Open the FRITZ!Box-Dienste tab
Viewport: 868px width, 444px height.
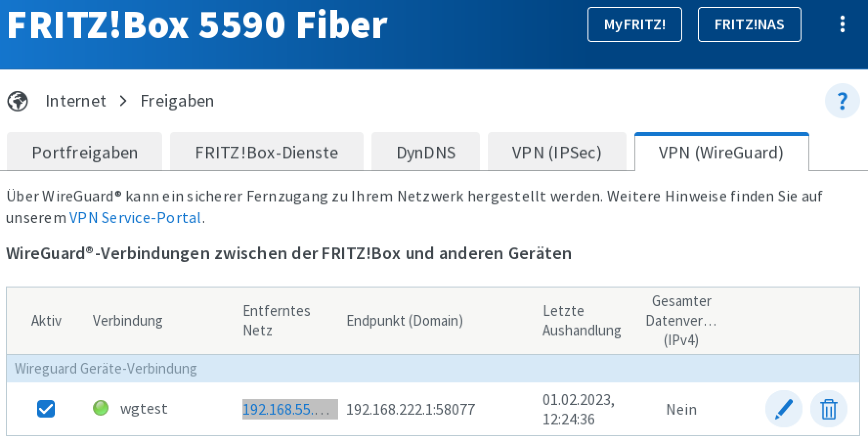click(x=266, y=153)
